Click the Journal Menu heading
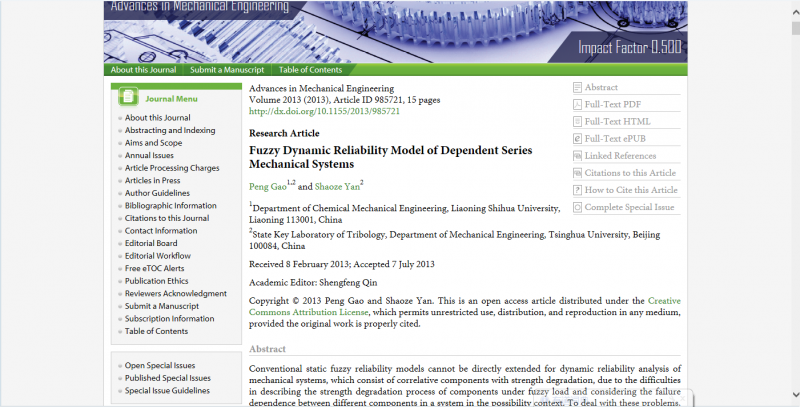 [171, 99]
